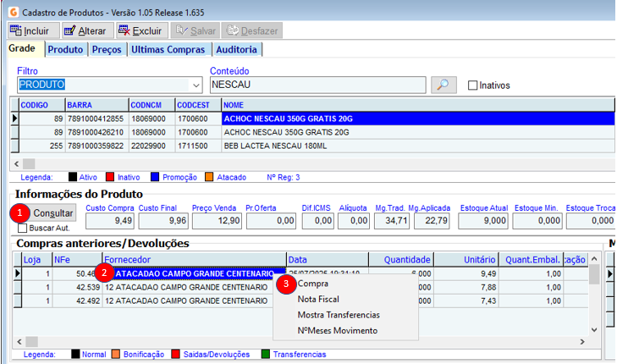Click the Excluir delete button

(140, 30)
